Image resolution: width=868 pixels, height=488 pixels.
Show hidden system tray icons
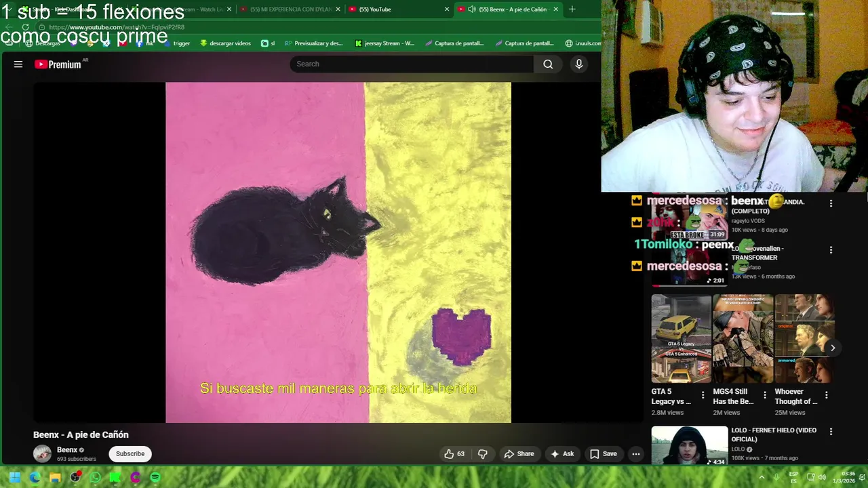pos(762,478)
